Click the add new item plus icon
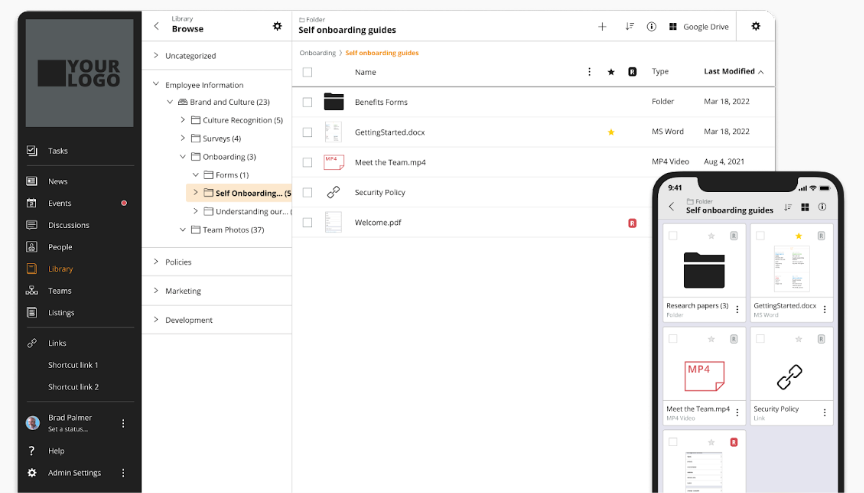864x493 pixels. (602, 27)
